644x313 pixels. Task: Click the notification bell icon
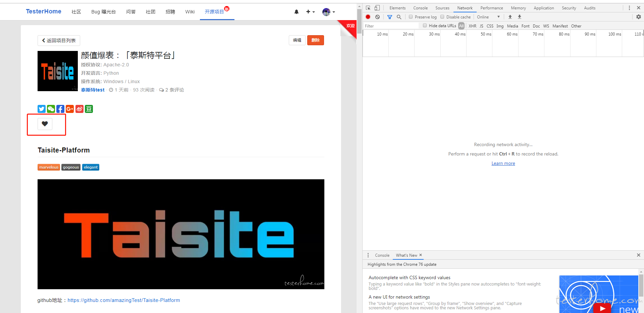point(297,12)
